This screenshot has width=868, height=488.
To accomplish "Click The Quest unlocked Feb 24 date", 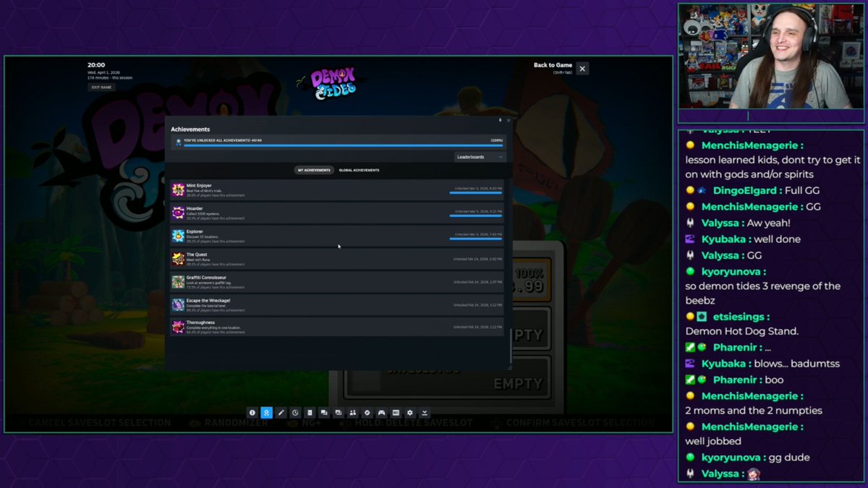I will click(x=477, y=259).
